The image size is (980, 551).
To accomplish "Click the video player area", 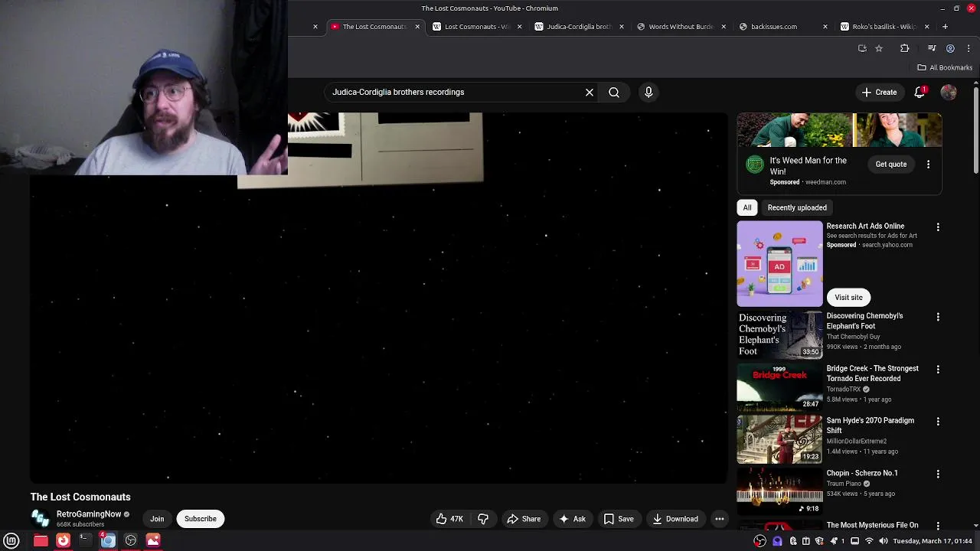I will tap(379, 298).
